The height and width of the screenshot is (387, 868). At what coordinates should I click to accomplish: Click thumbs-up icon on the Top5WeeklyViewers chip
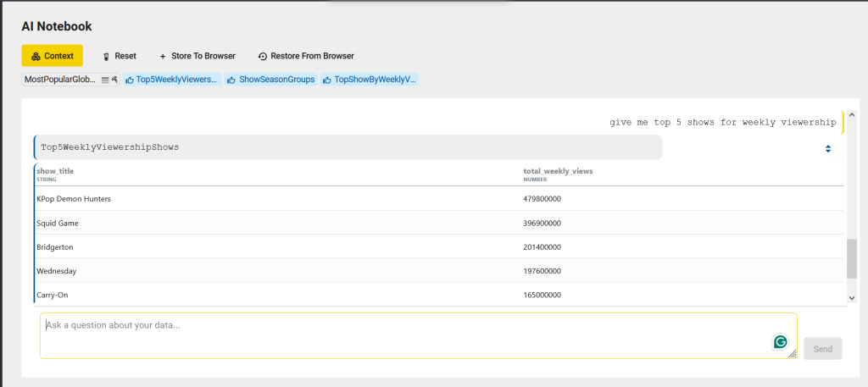130,80
